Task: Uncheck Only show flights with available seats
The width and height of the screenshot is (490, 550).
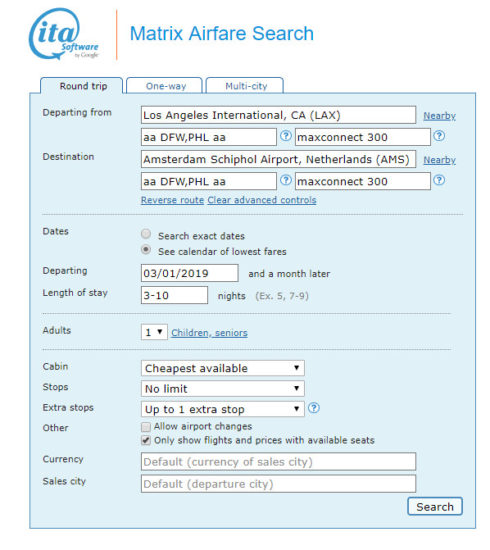Action: click(x=146, y=441)
